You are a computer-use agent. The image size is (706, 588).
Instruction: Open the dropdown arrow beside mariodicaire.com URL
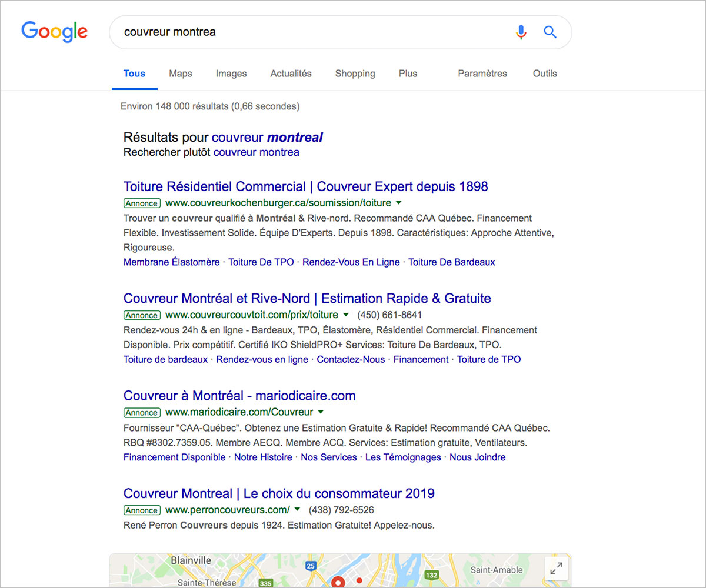point(320,412)
